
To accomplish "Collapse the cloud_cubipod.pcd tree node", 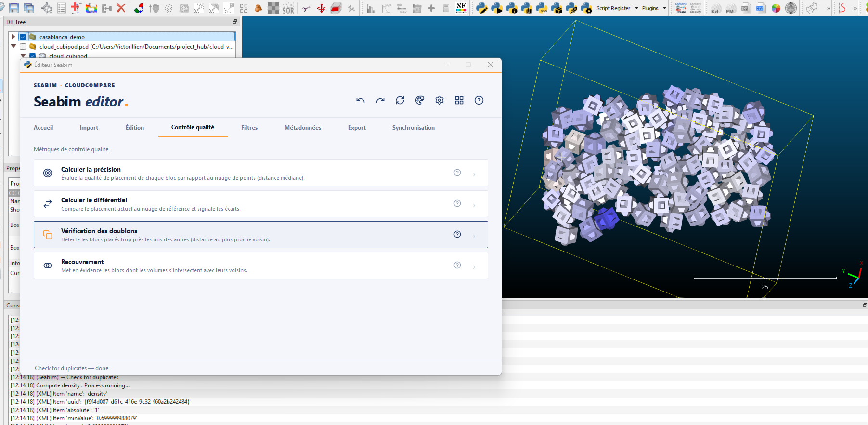I will point(13,47).
